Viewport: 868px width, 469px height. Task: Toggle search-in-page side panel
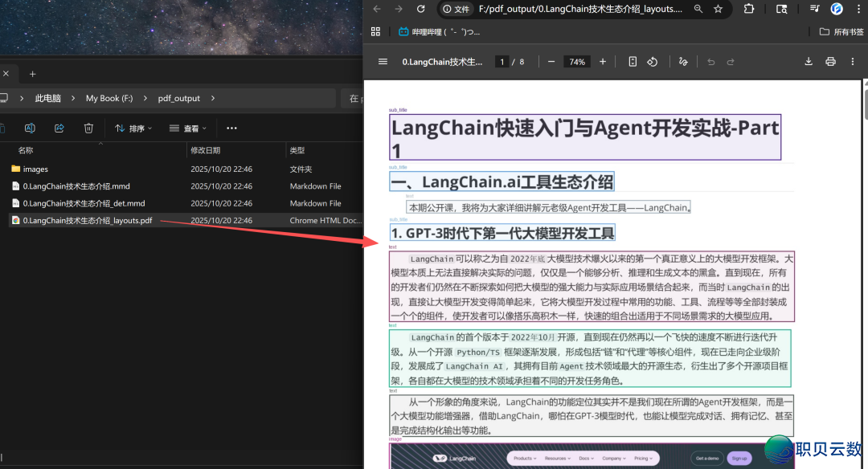pos(783,10)
